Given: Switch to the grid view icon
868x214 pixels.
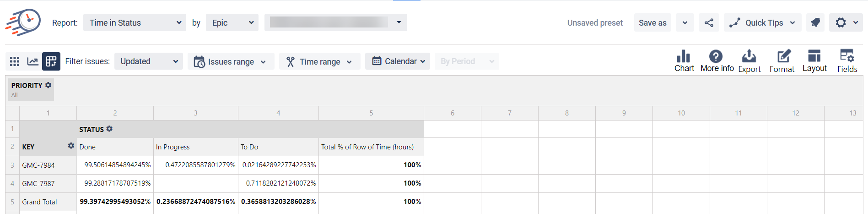Looking at the screenshot, I should pyautogui.click(x=15, y=61).
